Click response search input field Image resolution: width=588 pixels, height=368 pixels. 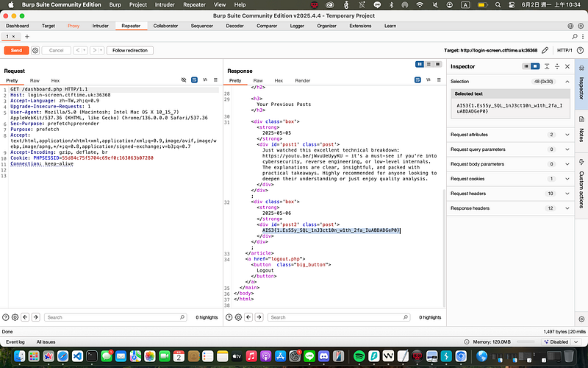click(x=338, y=317)
